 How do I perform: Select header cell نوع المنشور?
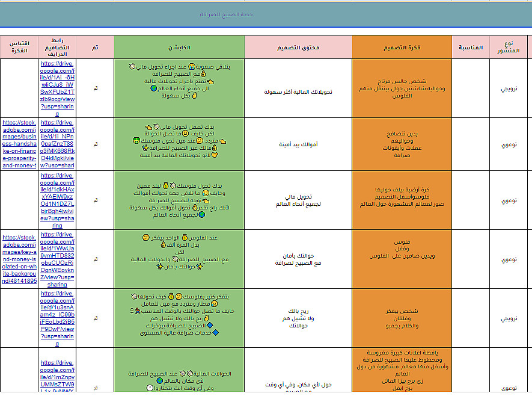pyautogui.click(x=508, y=47)
